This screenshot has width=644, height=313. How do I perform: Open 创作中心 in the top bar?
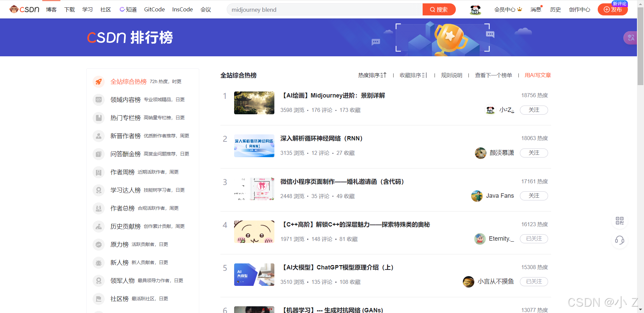tap(579, 10)
